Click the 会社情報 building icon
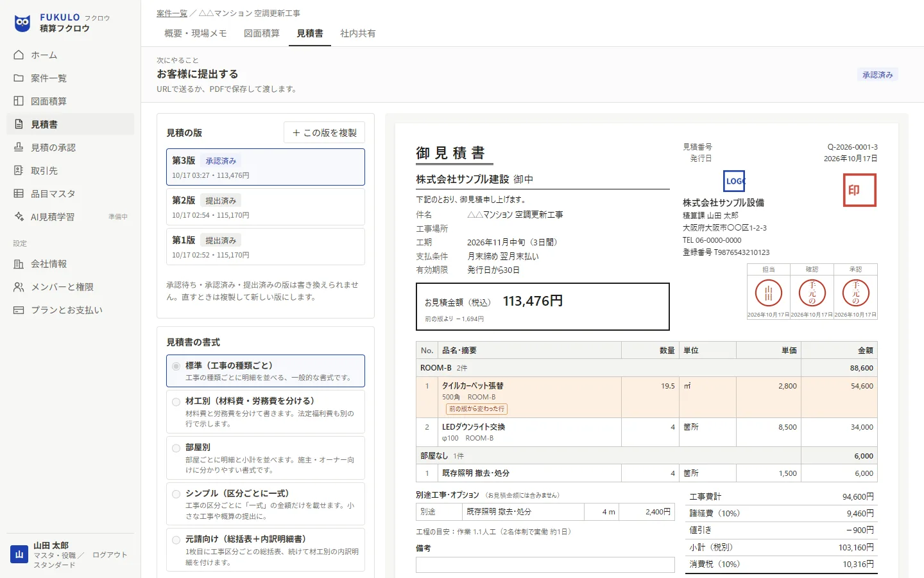The width and height of the screenshot is (924, 578). coord(19,264)
